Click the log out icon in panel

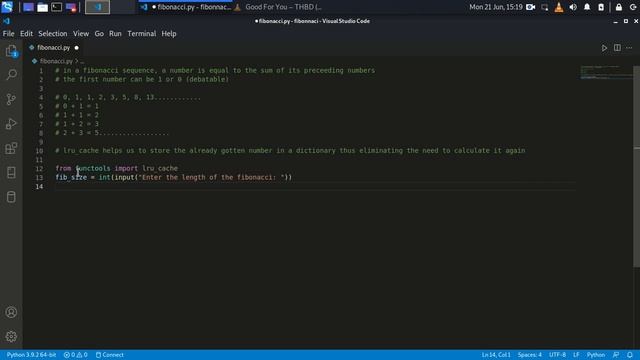(633, 7)
